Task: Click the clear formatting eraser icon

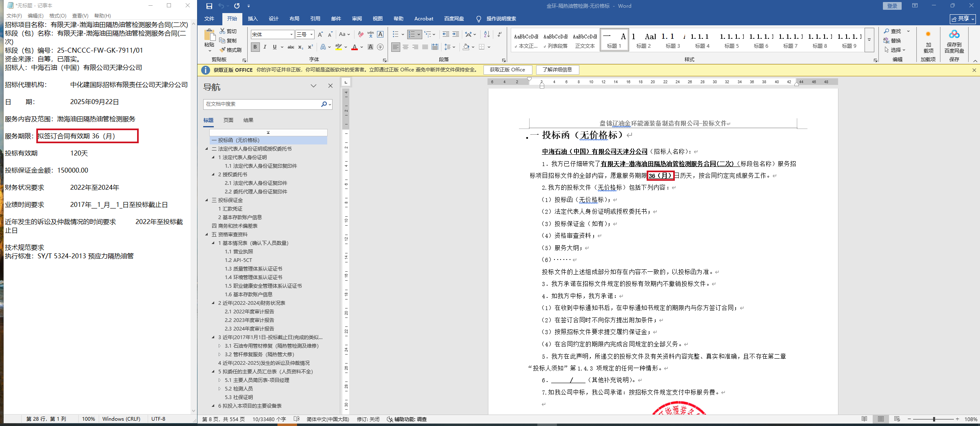Action: point(360,34)
